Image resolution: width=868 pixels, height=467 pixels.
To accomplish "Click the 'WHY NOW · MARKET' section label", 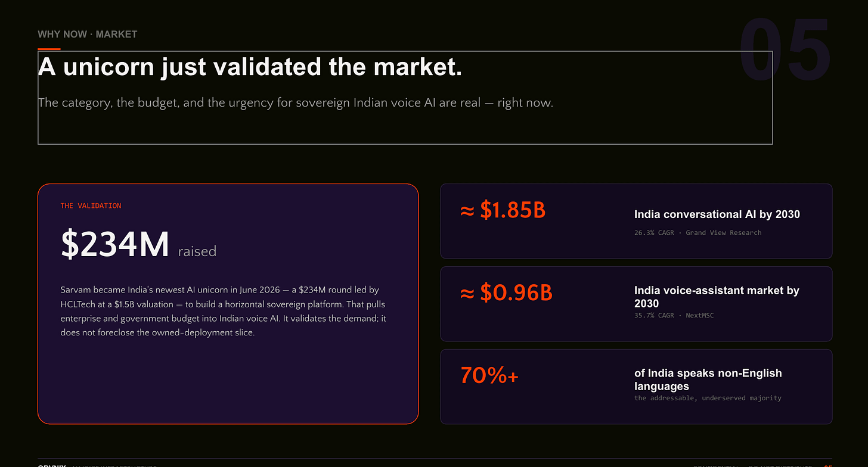I will click(88, 34).
